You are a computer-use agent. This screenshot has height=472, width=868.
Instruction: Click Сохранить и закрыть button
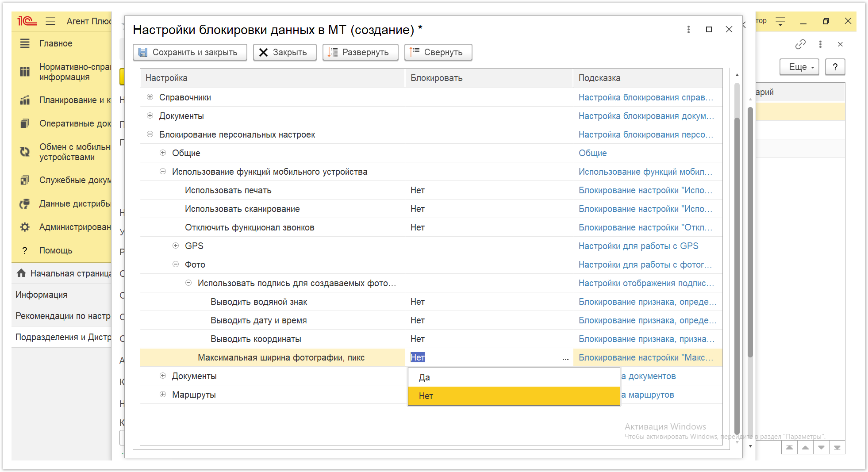pyautogui.click(x=190, y=52)
